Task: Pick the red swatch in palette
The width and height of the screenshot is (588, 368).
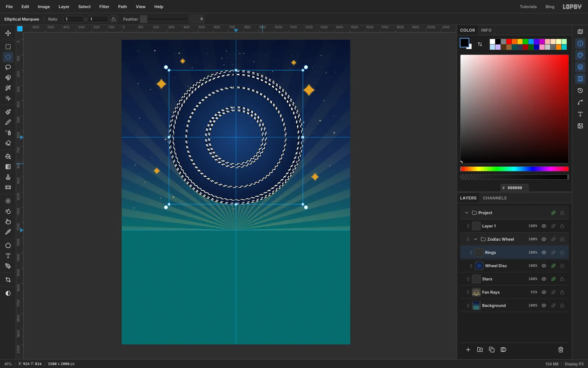Action: 509,42
